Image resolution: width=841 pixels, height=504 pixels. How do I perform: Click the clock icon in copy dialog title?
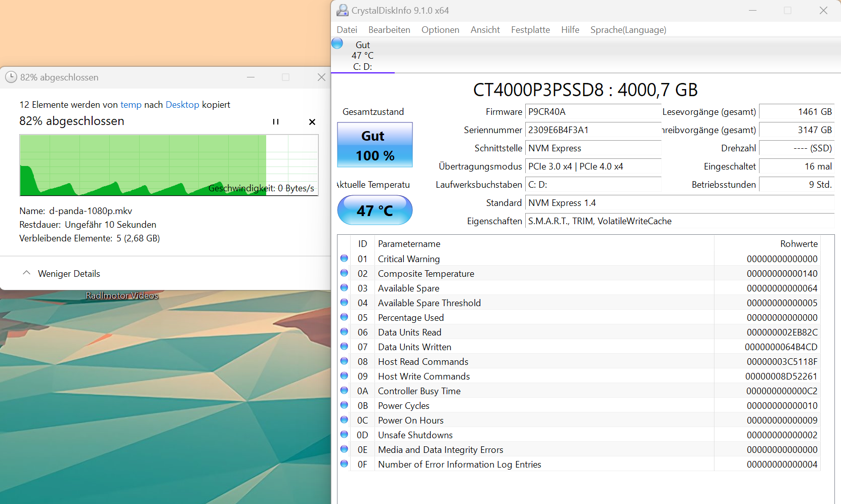(11, 77)
